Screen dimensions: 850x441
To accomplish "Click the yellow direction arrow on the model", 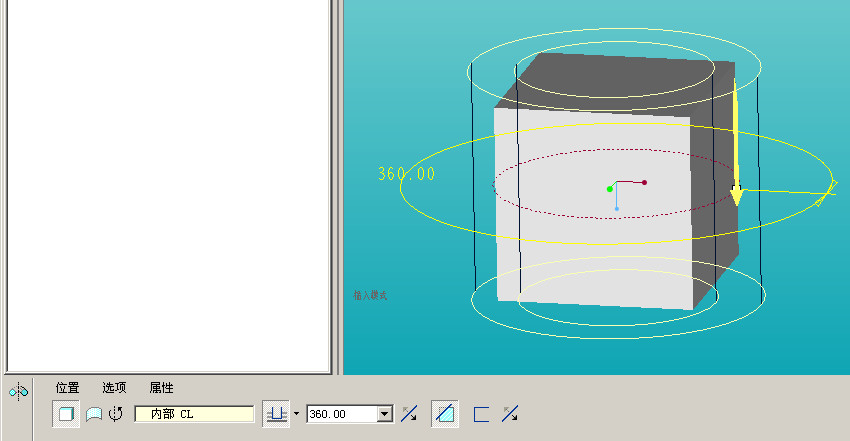I will [x=736, y=142].
